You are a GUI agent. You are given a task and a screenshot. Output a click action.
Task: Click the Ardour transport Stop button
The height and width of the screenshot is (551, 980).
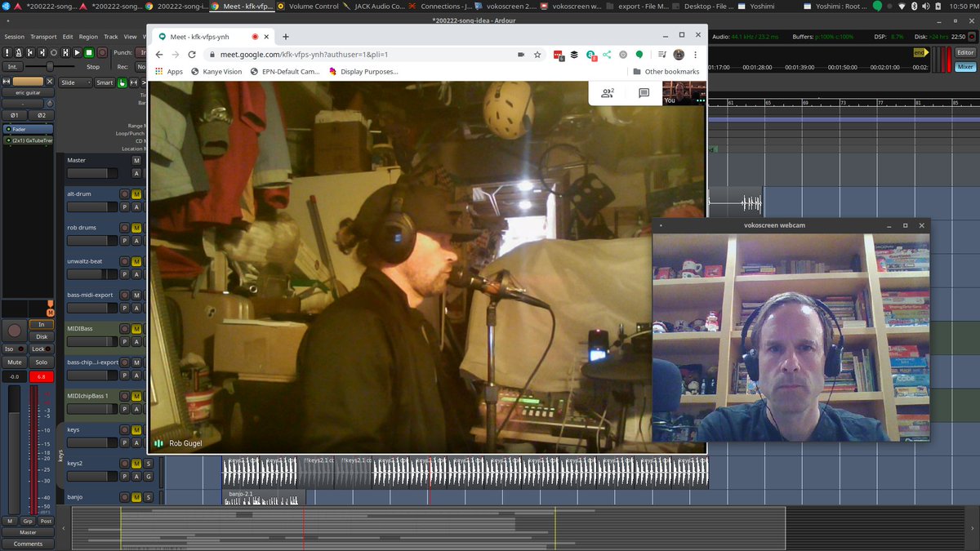pos(89,52)
